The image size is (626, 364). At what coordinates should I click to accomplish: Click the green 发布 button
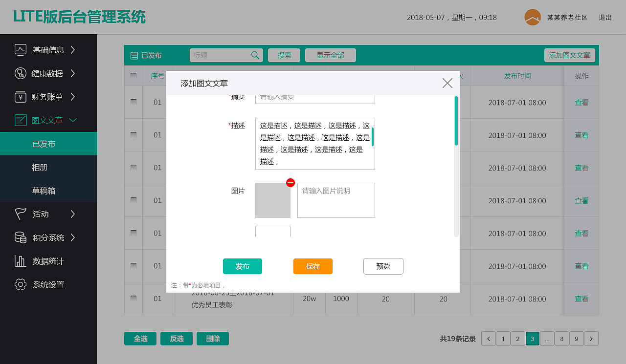(242, 266)
